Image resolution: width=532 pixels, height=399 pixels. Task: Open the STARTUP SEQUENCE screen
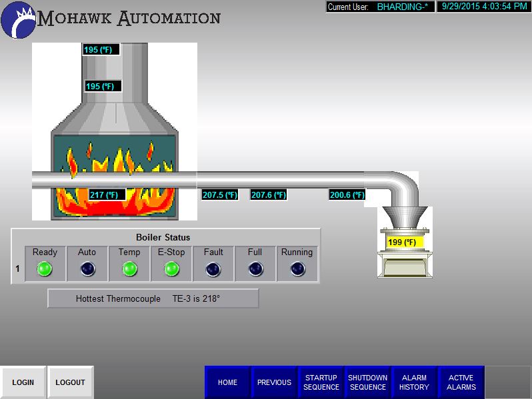tap(321, 382)
